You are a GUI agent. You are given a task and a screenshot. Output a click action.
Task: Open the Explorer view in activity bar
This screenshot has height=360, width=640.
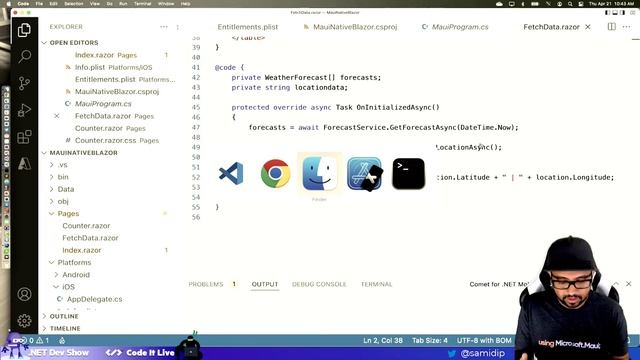point(24,30)
